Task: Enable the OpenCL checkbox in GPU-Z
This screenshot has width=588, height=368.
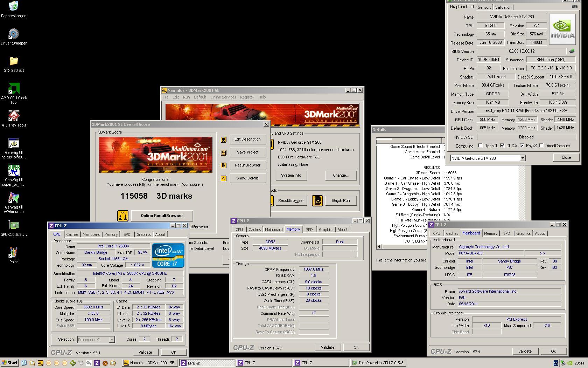Action: [480, 146]
